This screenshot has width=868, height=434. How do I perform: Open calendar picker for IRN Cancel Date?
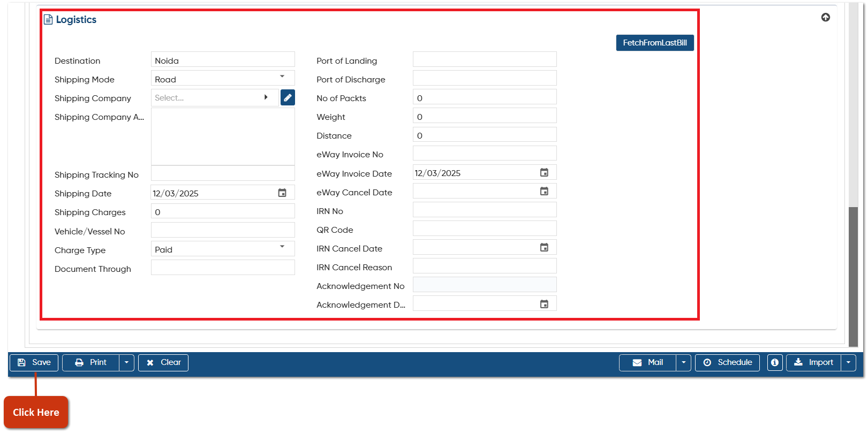click(544, 247)
